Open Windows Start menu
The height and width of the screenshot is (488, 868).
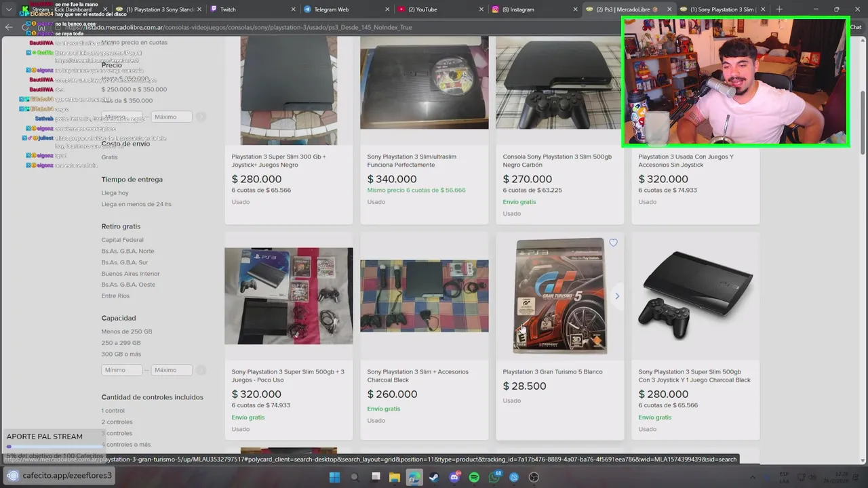(334, 477)
